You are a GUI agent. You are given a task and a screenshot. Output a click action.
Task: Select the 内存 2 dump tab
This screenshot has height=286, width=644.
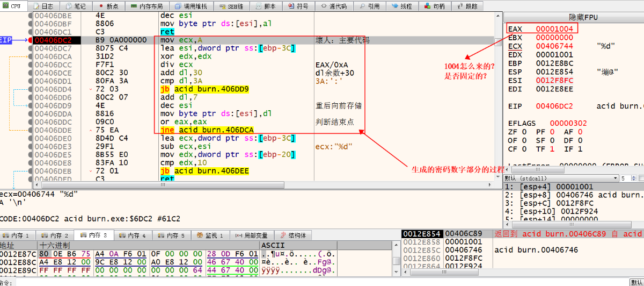[x=55, y=235]
